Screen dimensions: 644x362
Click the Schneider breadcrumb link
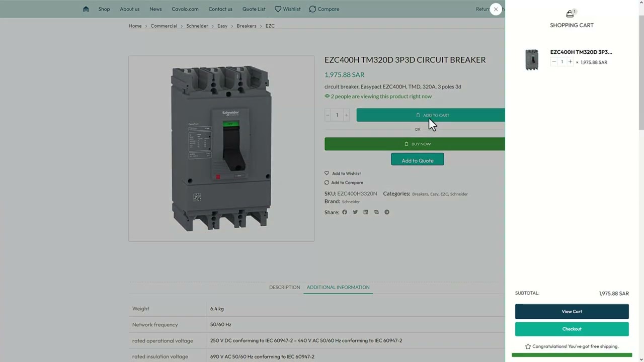click(197, 26)
